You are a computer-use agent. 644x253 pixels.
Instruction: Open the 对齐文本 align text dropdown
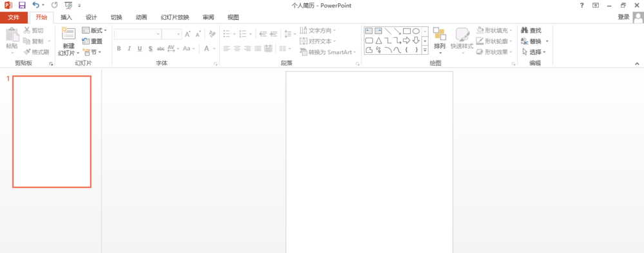(318, 41)
